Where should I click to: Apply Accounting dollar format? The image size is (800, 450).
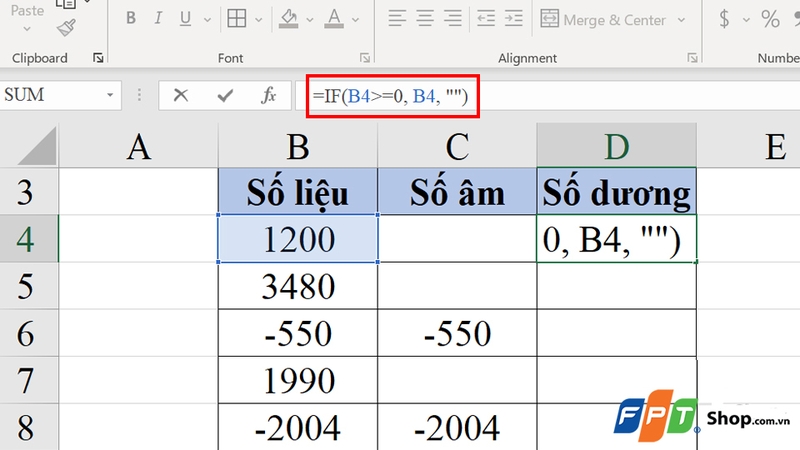pos(724,19)
